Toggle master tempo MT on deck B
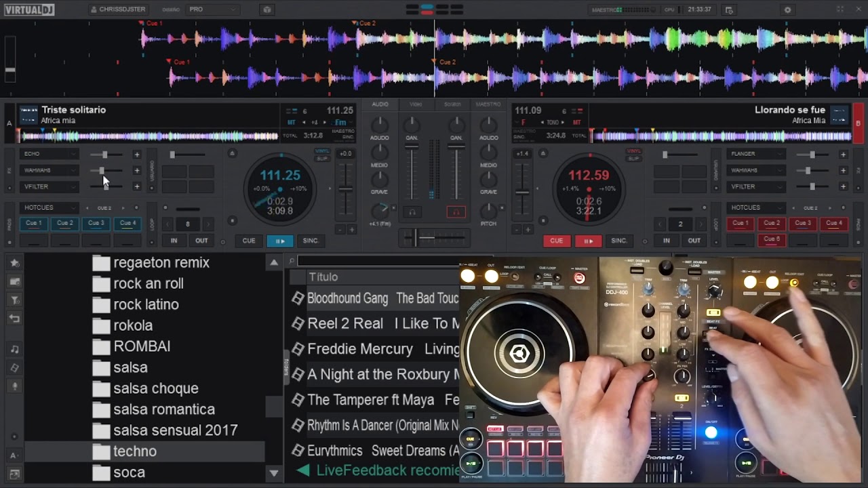This screenshot has width=868, height=488. 577,122
